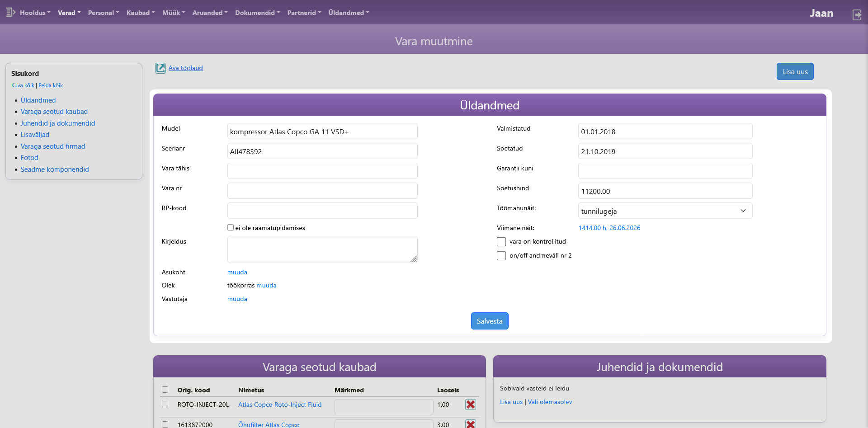Toggle 'on/off andmeväli nr 2' checkbox
This screenshot has width=868, height=428.
501,256
